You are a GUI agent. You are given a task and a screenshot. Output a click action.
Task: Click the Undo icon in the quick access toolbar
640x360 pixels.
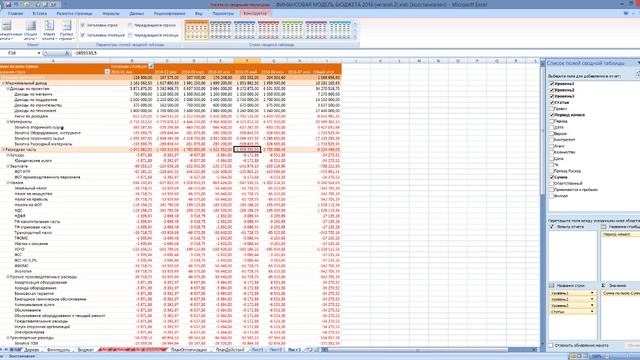[17, 4]
